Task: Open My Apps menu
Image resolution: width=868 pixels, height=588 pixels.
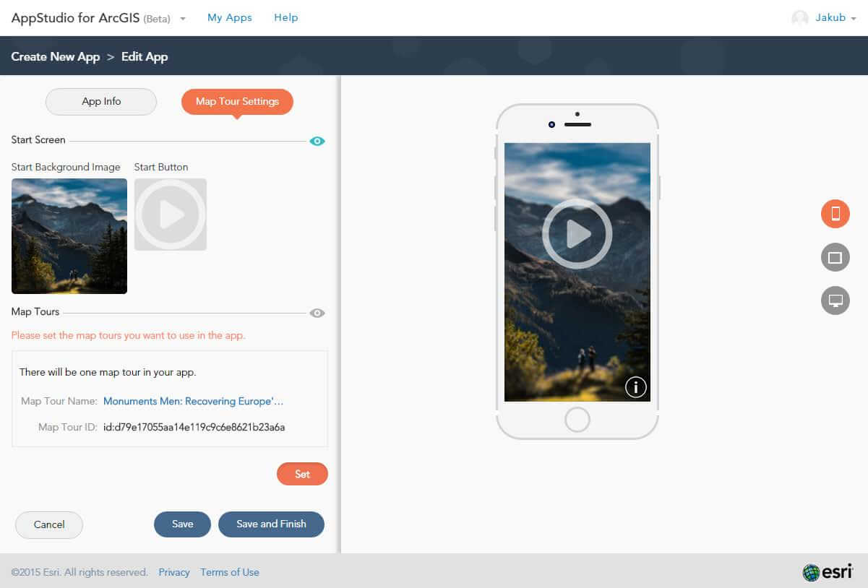Action: (x=230, y=17)
